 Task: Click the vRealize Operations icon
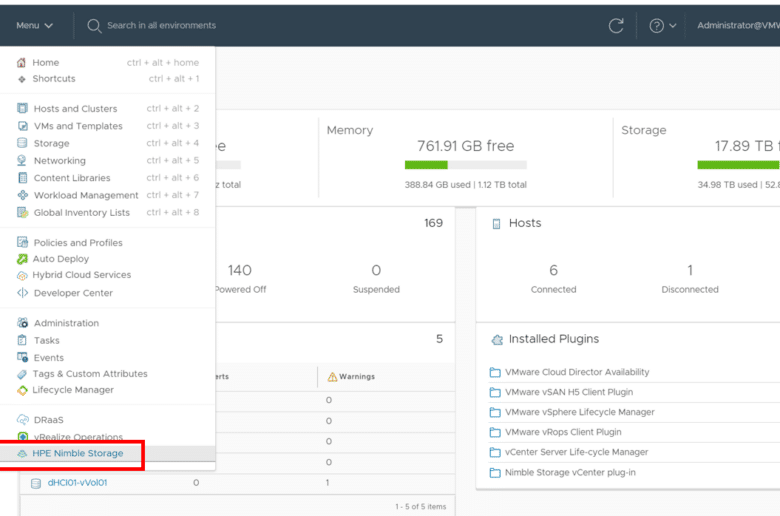(x=22, y=436)
